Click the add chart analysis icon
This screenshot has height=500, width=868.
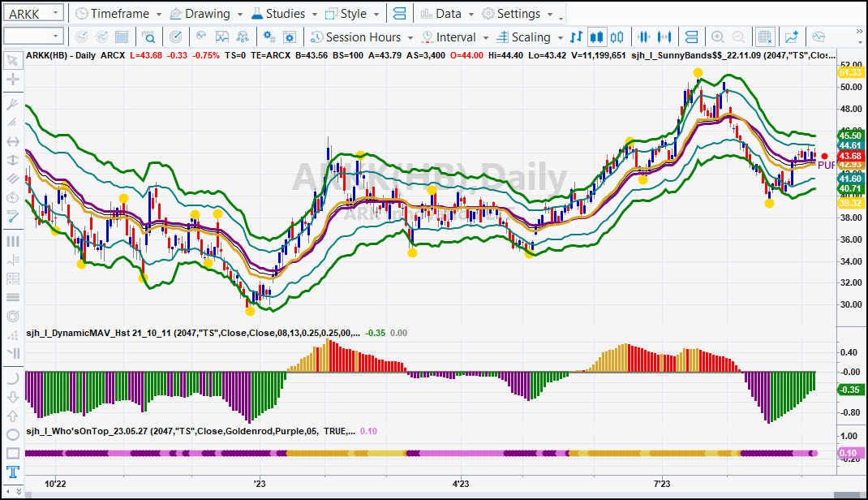[792, 37]
